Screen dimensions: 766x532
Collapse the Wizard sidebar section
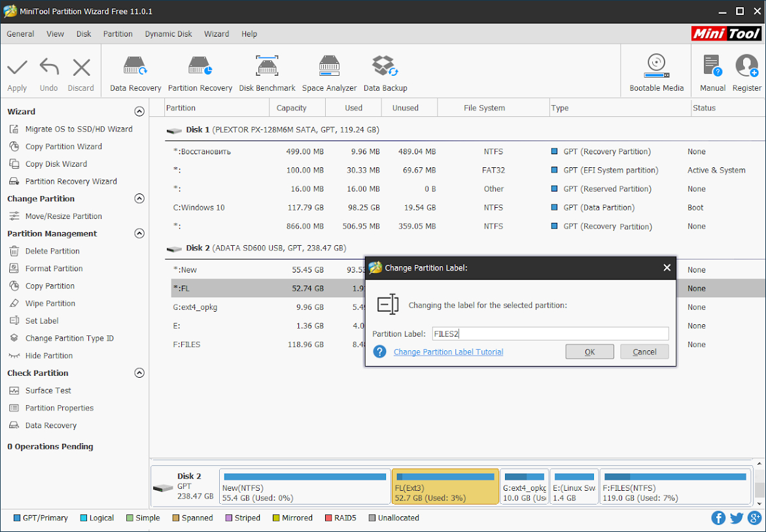[x=139, y=112]
